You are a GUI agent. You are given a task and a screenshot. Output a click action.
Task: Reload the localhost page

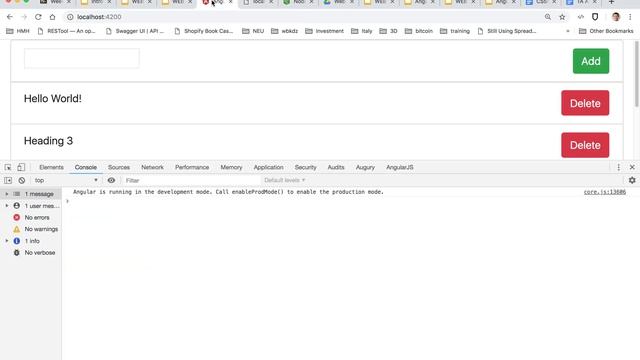(x=38, y=17)
